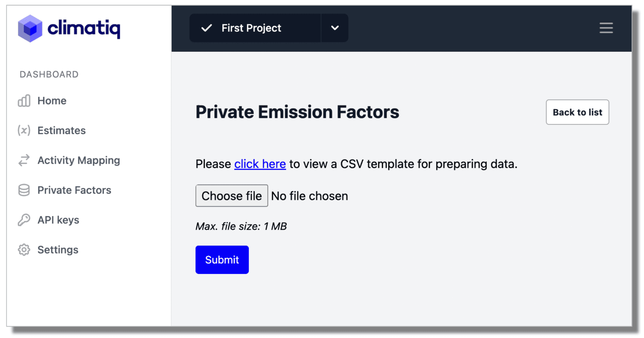644x338 pixels.
Task: Click the Home bar chart icon
Action: [24, 101]
